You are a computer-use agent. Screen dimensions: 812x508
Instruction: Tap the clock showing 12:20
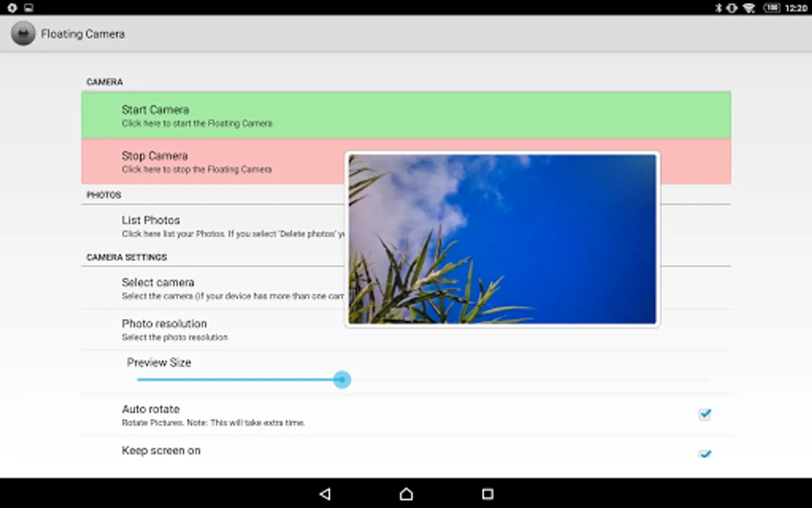796,8
